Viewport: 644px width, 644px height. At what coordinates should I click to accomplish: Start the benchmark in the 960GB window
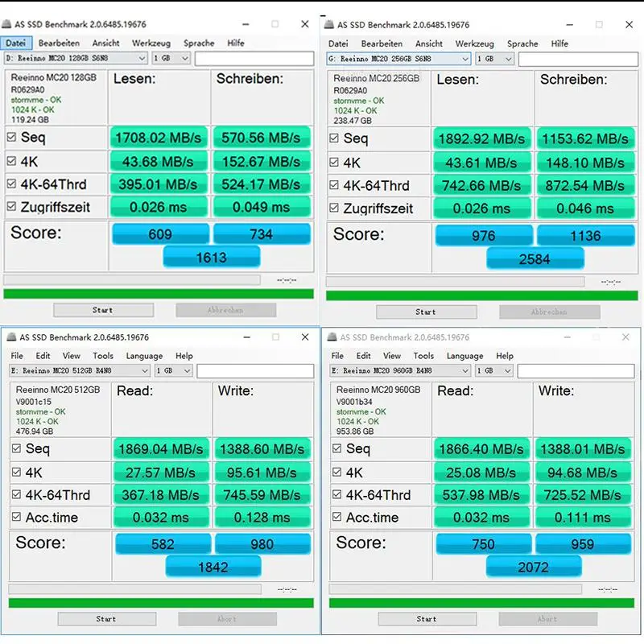pos(427,618)
